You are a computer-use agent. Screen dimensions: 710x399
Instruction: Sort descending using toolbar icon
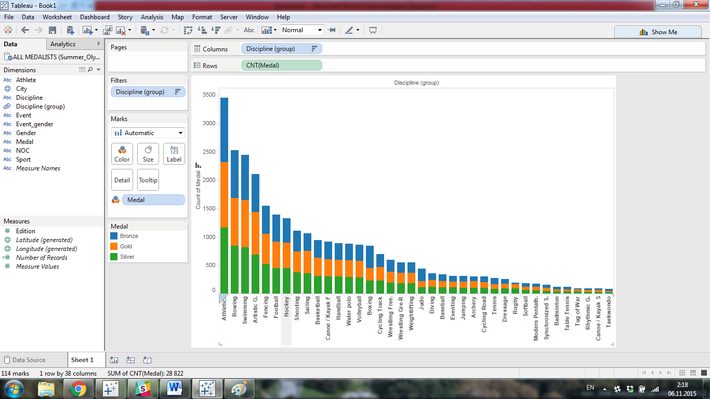216,30
